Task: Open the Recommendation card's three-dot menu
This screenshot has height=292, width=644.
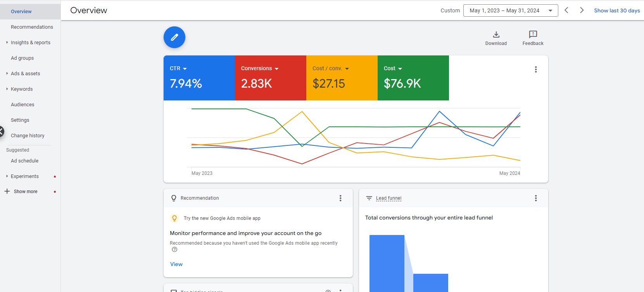Action: (340, 198)
